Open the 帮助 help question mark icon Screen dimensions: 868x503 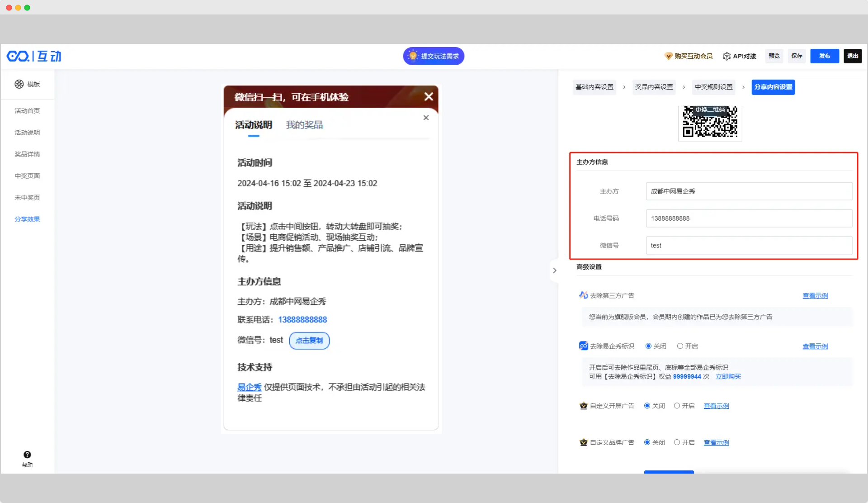27,455
